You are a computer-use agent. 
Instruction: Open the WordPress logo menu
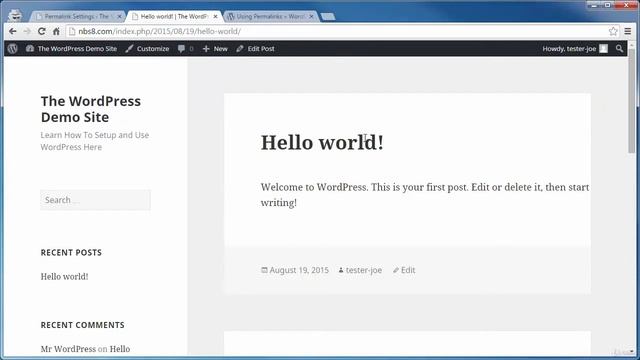pos(13,49)
